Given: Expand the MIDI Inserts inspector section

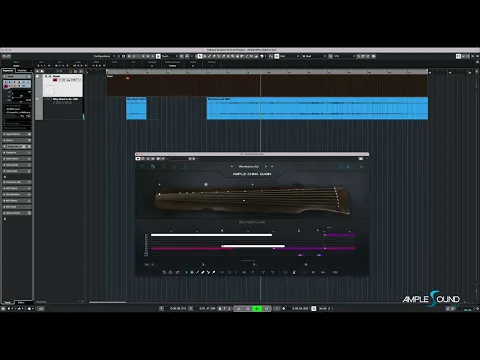Looking at the screenshot, I should [17, 188].
